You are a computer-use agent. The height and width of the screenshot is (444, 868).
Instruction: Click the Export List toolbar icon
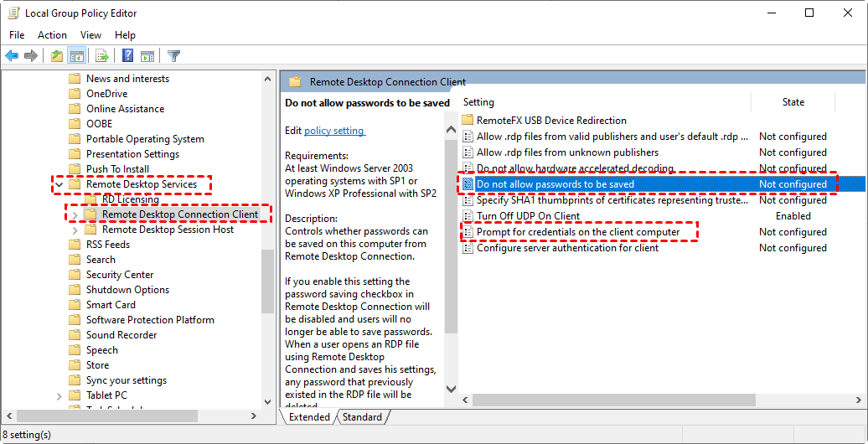tap(102, 56)
